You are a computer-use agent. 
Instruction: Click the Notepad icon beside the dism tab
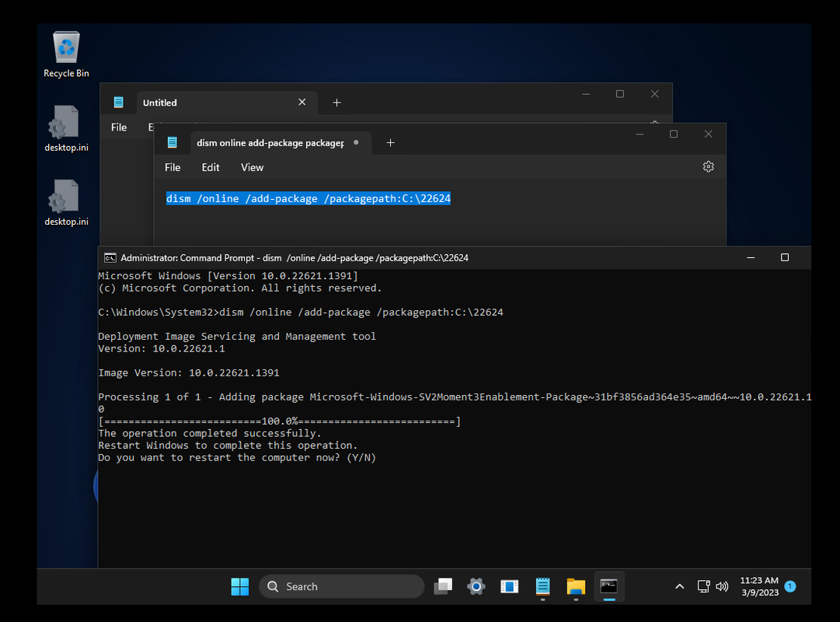(173, 142)
